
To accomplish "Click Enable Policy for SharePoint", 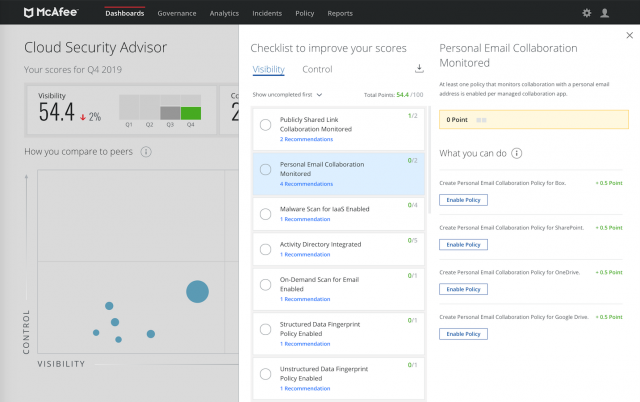I will pos(463,244).
